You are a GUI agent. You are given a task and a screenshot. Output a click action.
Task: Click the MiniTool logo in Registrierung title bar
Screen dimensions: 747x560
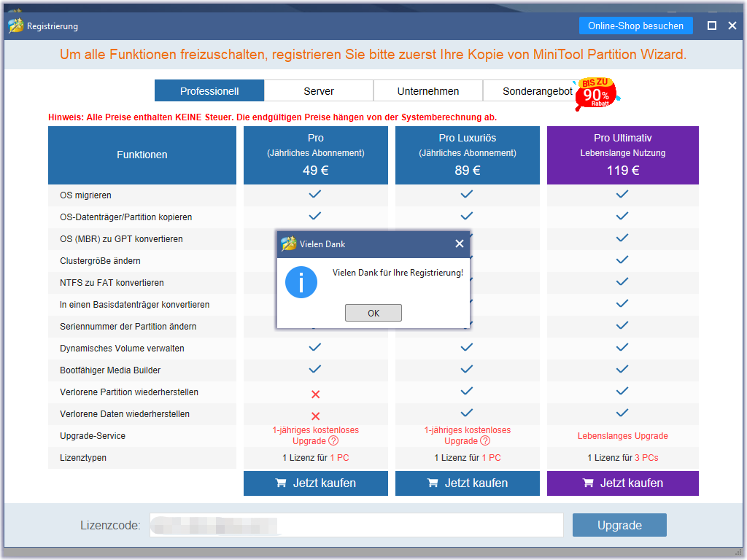16,26
